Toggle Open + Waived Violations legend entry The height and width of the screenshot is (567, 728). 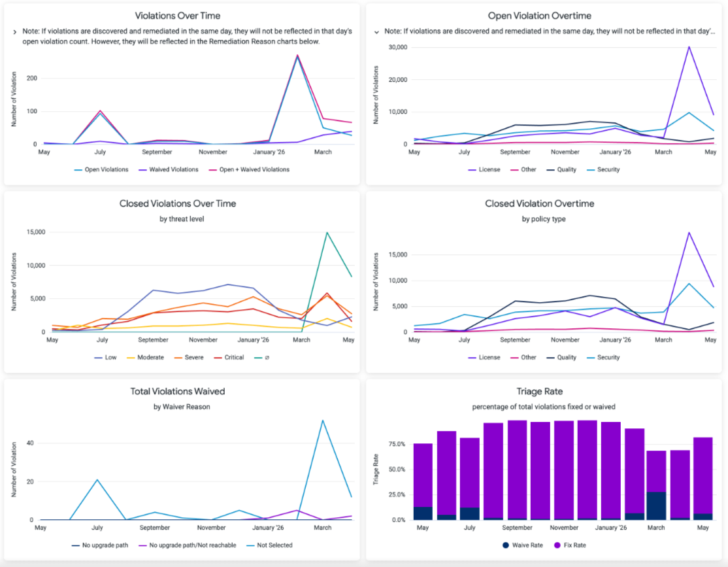point(250,169)
